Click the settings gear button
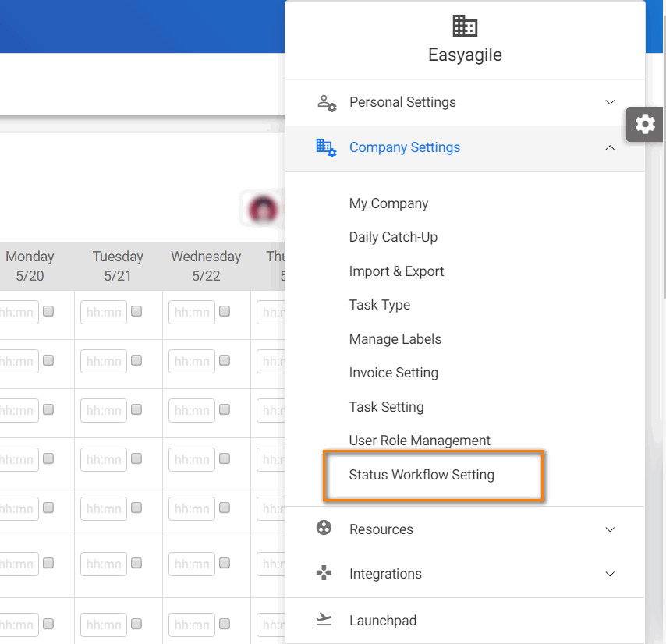This screenshot has height=644, width=666. 645,125
